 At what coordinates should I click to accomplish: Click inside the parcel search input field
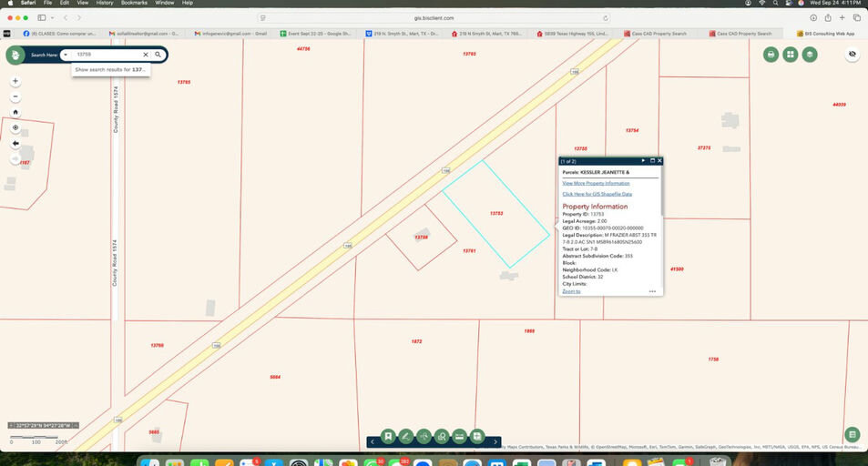click(107, 55)
